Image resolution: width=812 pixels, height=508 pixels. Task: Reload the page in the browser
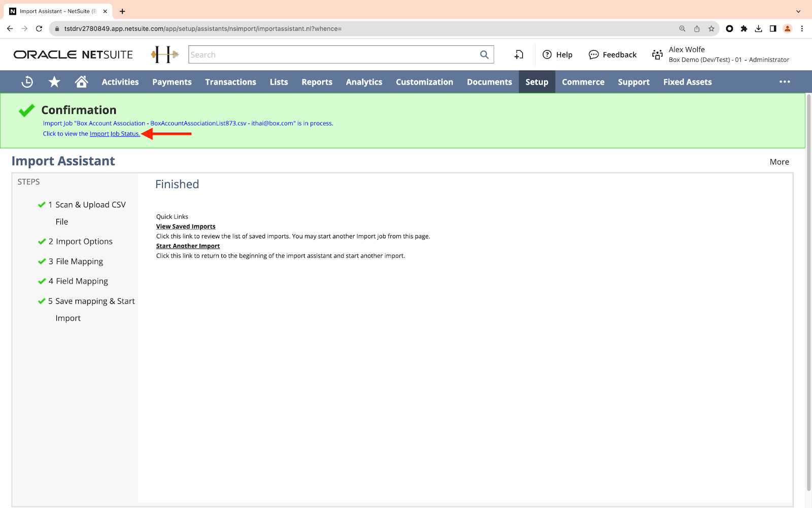pos(39,29)
